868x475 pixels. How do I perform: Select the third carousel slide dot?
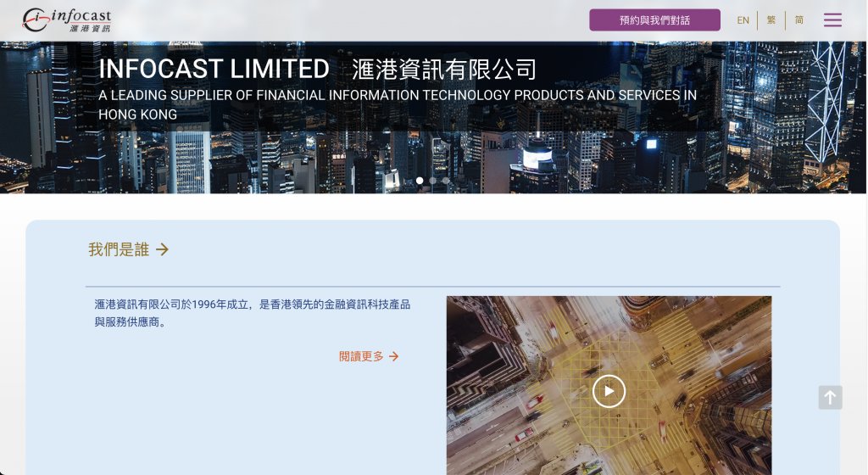pos(446,181)
